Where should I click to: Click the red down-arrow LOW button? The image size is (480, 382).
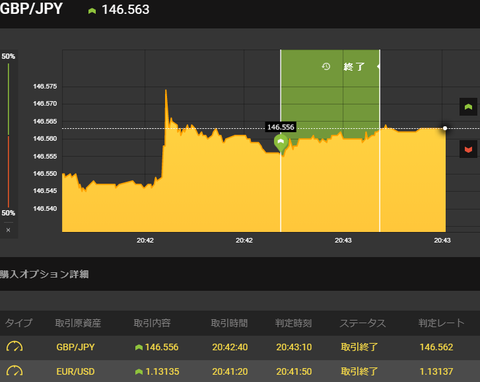pyautogui.click(x=468, y=149)
